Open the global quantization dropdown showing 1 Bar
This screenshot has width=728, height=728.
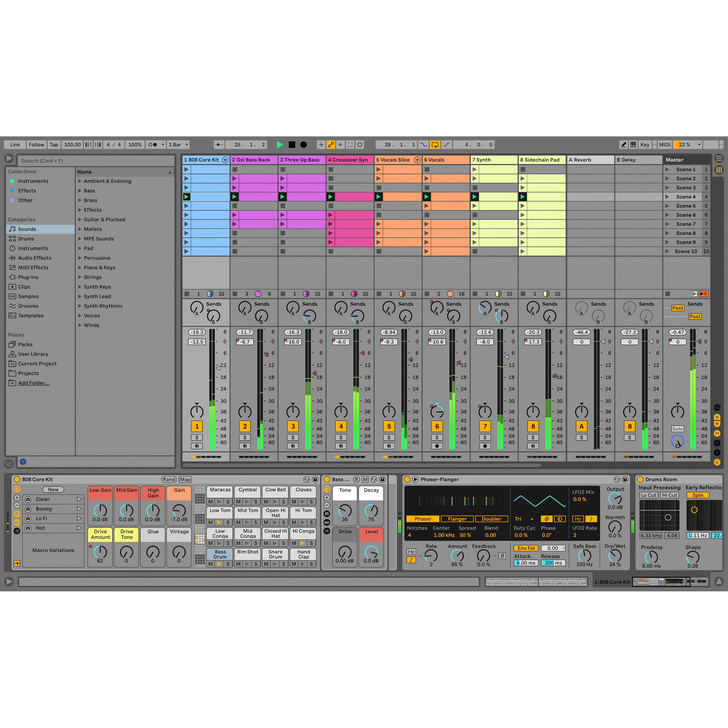178,144
